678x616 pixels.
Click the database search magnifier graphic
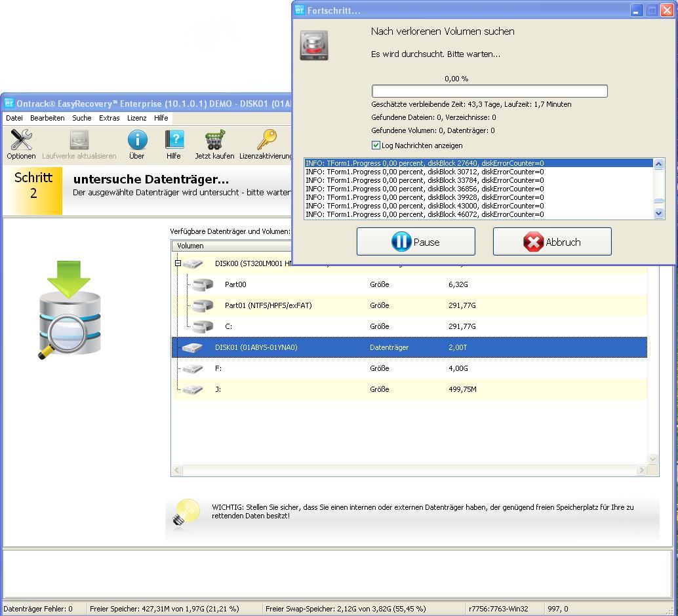[70, 309]
